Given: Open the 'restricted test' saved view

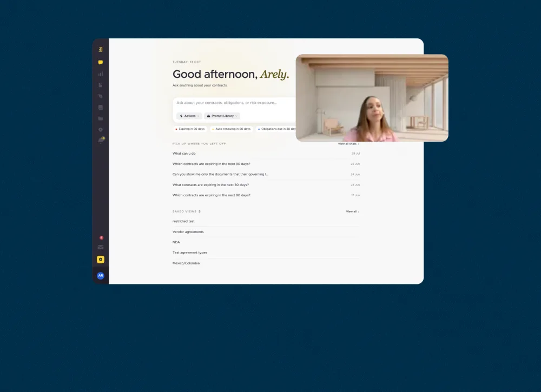Looking at the screenshot, I should tap(266, 221).
